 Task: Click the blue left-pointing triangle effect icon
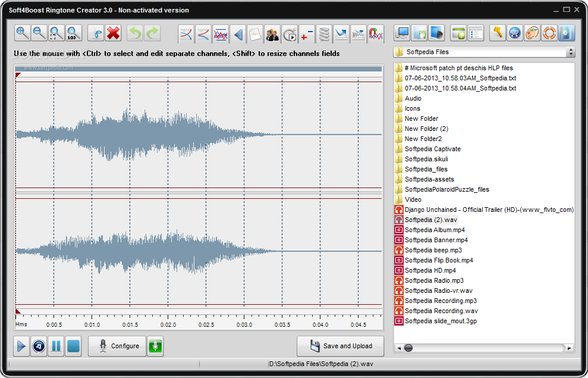pyautogui.click(x=238, y=34)
